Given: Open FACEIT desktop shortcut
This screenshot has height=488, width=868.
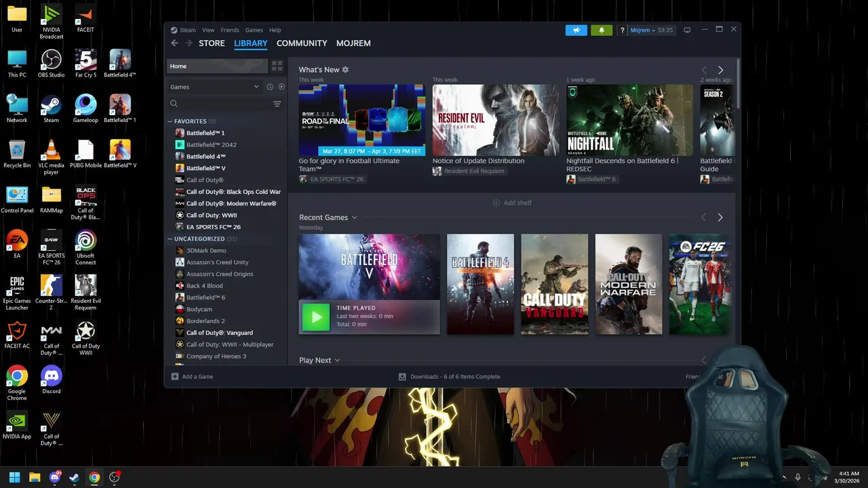Looking at the screenshot, I should pyautogui.click(x=85, y=19).
